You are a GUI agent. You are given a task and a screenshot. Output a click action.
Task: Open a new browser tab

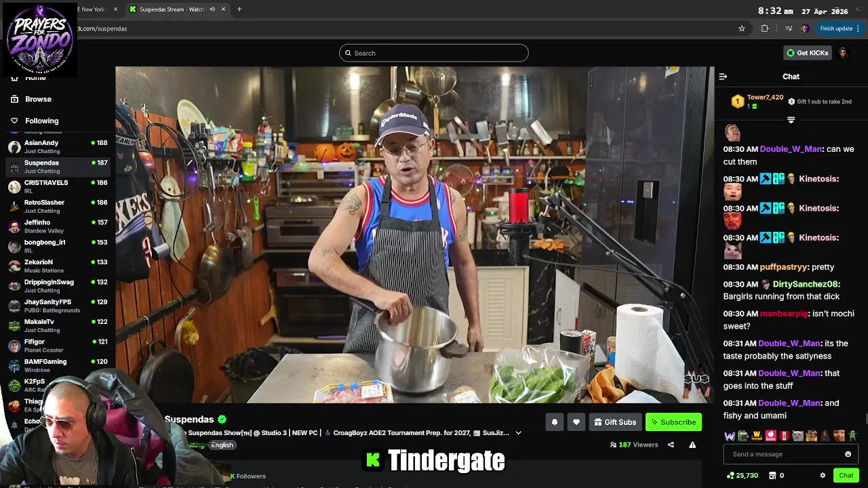click(x=239, y=9)
